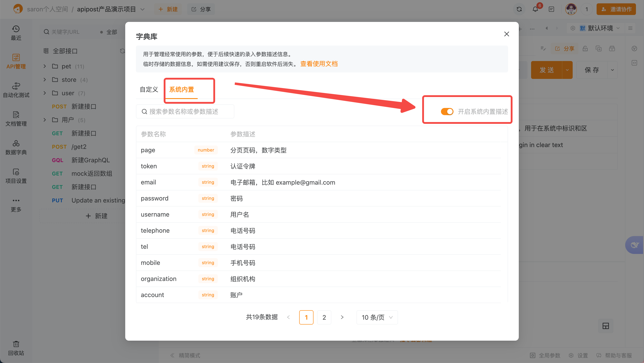Open the message list icon beside the bell
Screen dimensions: 644x363
click(x=551, y=9)
